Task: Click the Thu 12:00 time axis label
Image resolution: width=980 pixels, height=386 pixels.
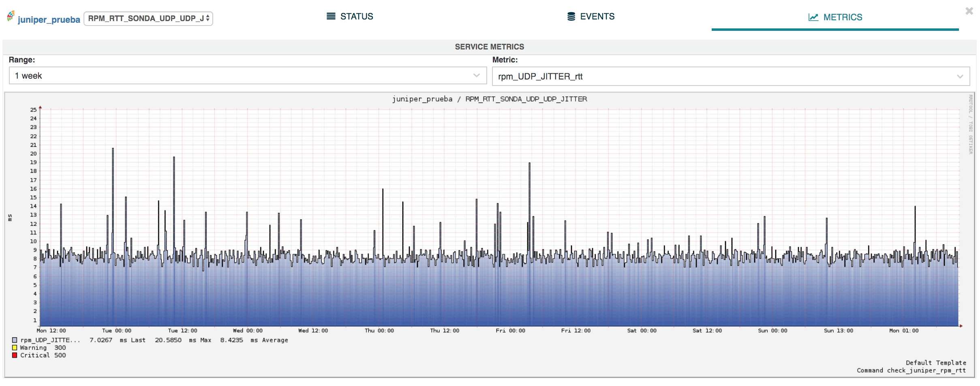Action: pos(445,330)
